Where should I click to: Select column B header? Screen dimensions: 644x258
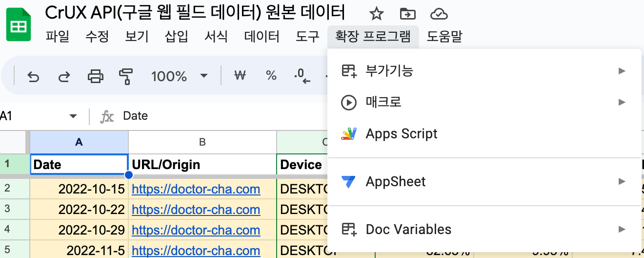tap(202, 142)
